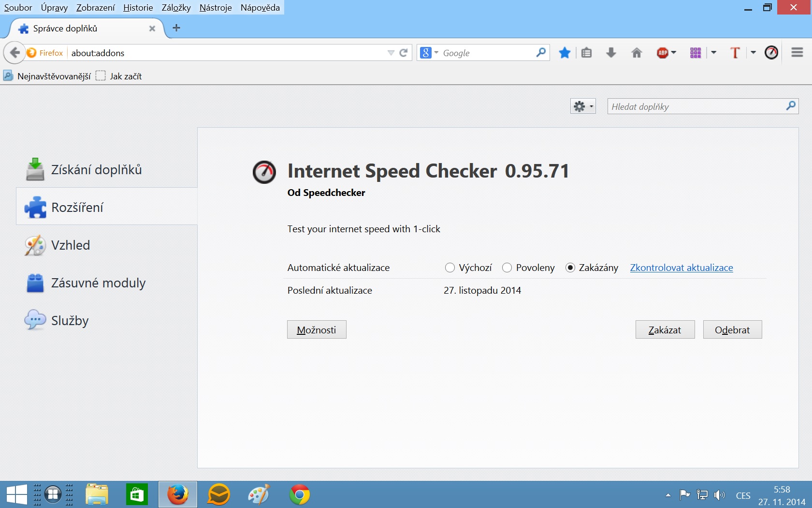812x508 pixels.
Task: Open the hamburger menu icon
Action: pyautogui.click(x=797, y=52)
